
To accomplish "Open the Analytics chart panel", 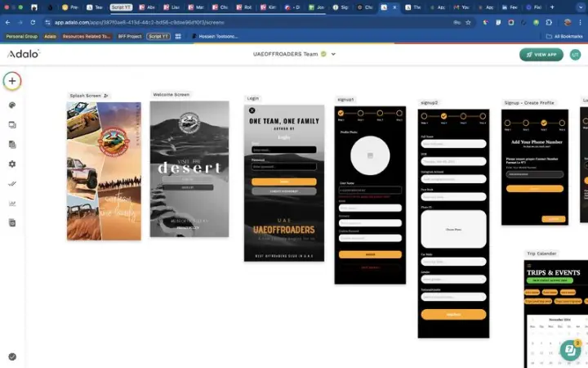I will pyautogui.click(x=12, y=204).
